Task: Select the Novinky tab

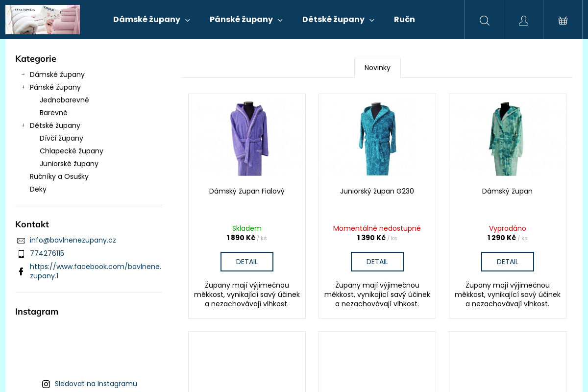Action: pyautogui.click(x=377, y=68)
